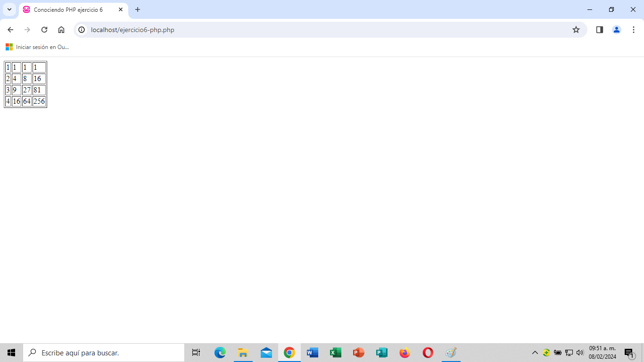Expand the tab search dropdown arrow
The width and height of the screenshot is (644, 362).
tap(9, 9)
